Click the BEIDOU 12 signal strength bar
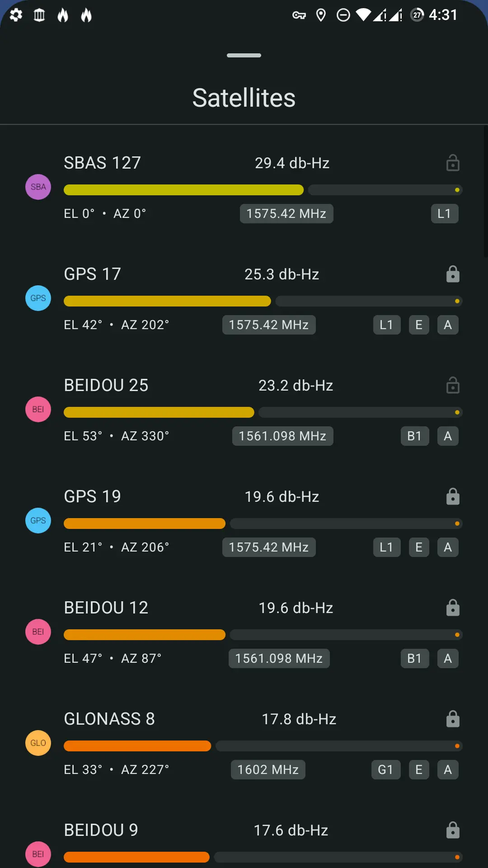This screenshot has height=868, width=488. coord(263,635)
